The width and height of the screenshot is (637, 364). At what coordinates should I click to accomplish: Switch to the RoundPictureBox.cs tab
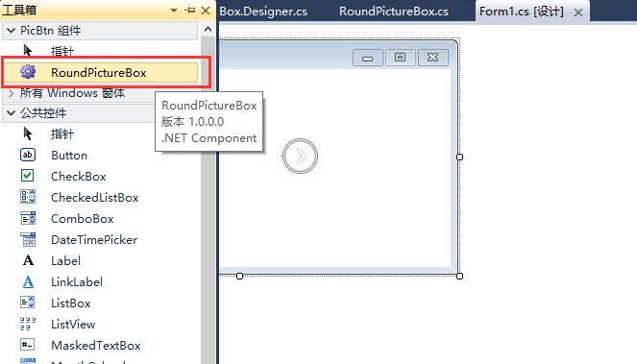coord(394,12)
